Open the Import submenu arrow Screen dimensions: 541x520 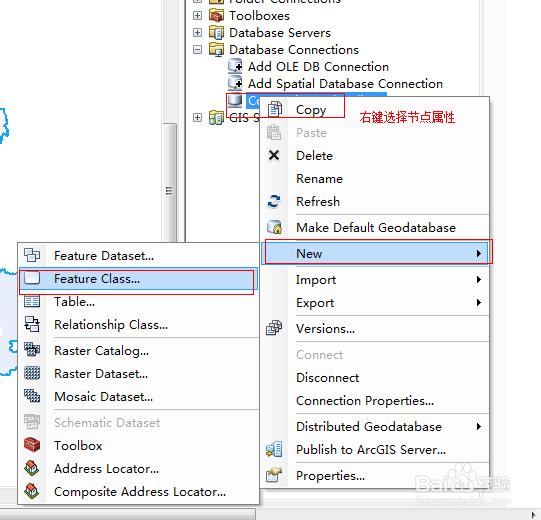click(x=479, y=279)
